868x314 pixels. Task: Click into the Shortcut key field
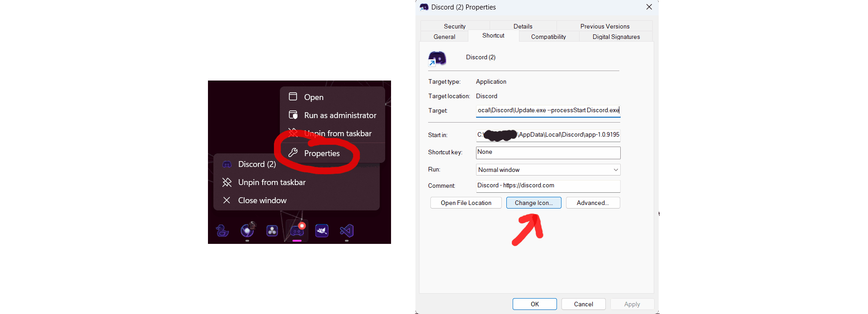click(548, 152)
